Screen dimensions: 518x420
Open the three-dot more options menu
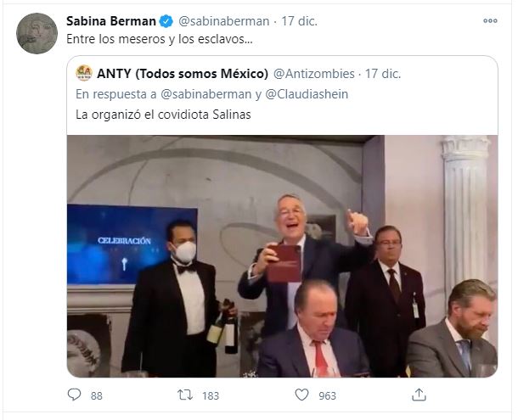[x=490, y=20]
